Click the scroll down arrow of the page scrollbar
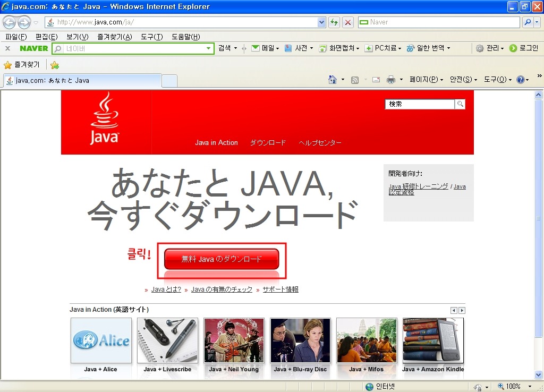The width and height of the screenshot is (544, 392). [x=538, y=374]
